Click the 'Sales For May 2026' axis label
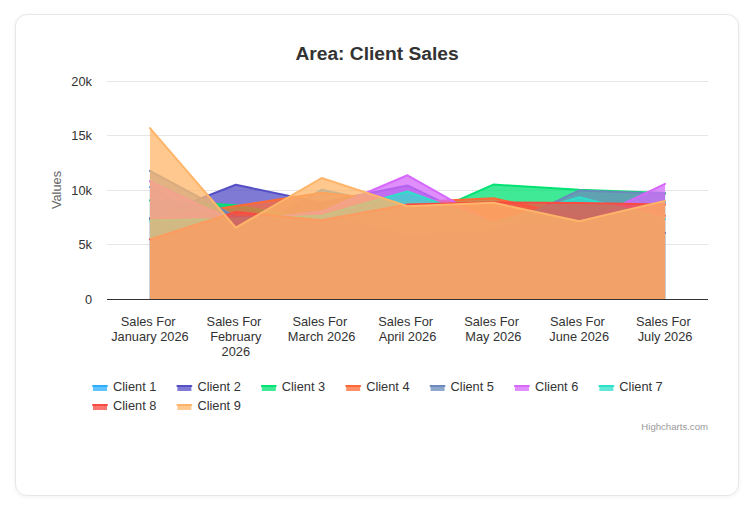 pyautogui.click(x=493, y=329)
